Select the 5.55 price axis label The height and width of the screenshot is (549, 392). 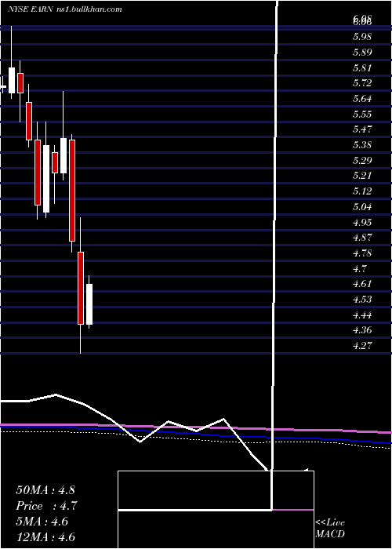click(x=362, y=115)
